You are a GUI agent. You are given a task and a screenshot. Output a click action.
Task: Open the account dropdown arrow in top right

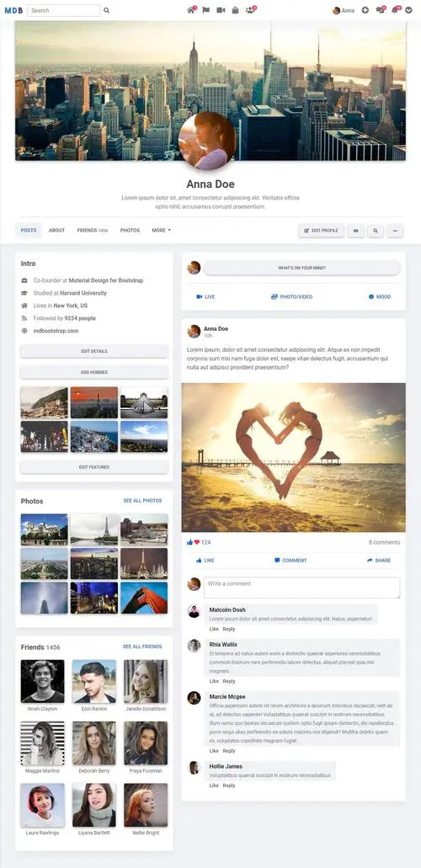409,10
